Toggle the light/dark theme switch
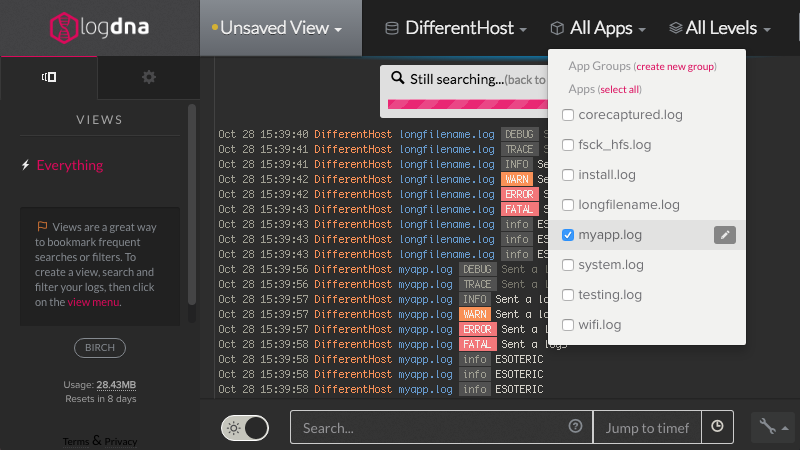This screenshot has width=800, height=450. [x=245, y=428]
